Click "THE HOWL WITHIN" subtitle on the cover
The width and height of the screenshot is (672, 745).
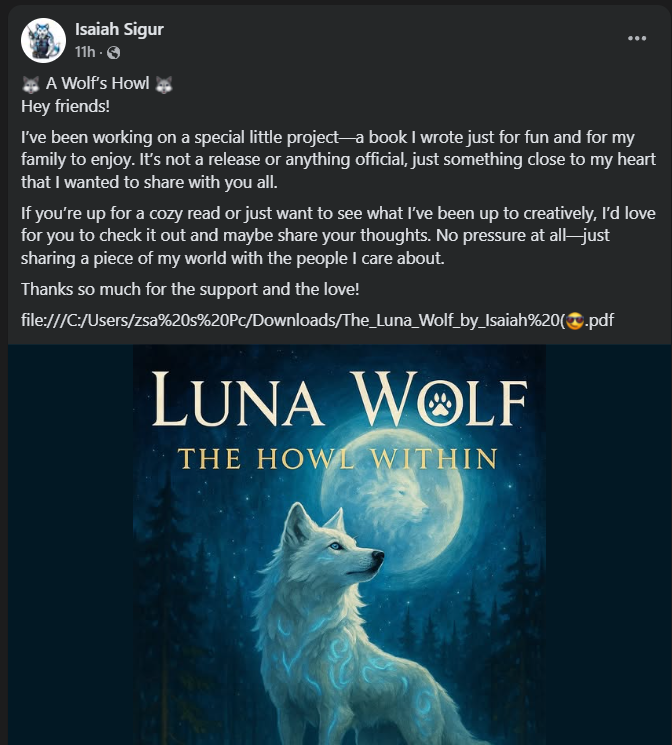click(x=337, y=459)
